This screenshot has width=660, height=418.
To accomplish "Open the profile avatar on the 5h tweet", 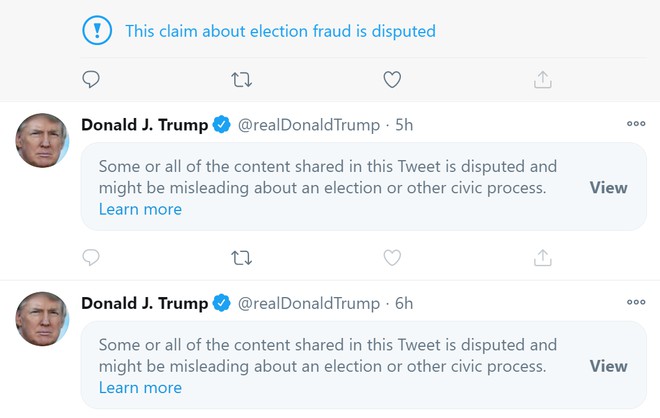I will click(x=42, y=140).
